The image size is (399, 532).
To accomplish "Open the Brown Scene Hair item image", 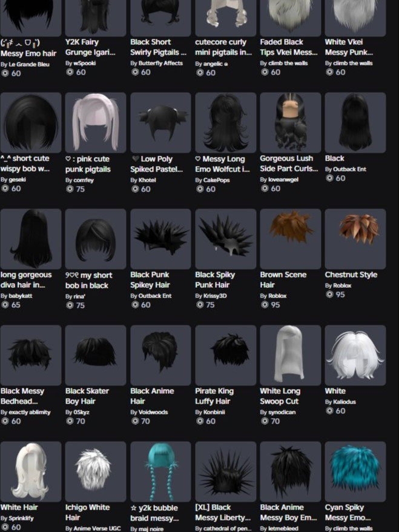I will 291,239.
